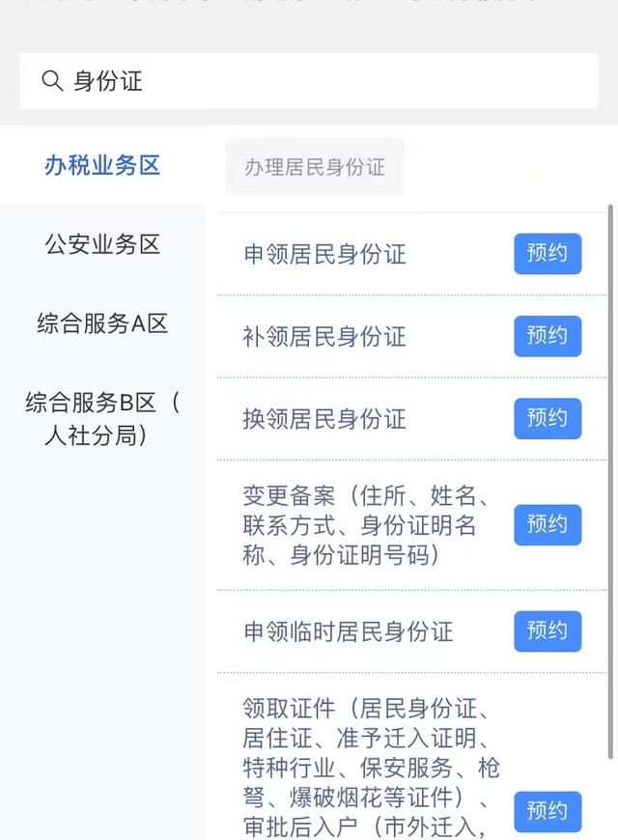The width and height of the screenshot is (618, 840).
Task: Open 补领居民身份证 list entry text
Action: (324, 336)
